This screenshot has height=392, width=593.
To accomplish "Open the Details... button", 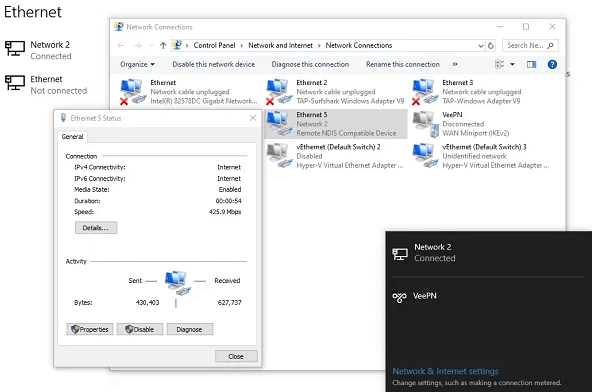I will pos(96,228).
